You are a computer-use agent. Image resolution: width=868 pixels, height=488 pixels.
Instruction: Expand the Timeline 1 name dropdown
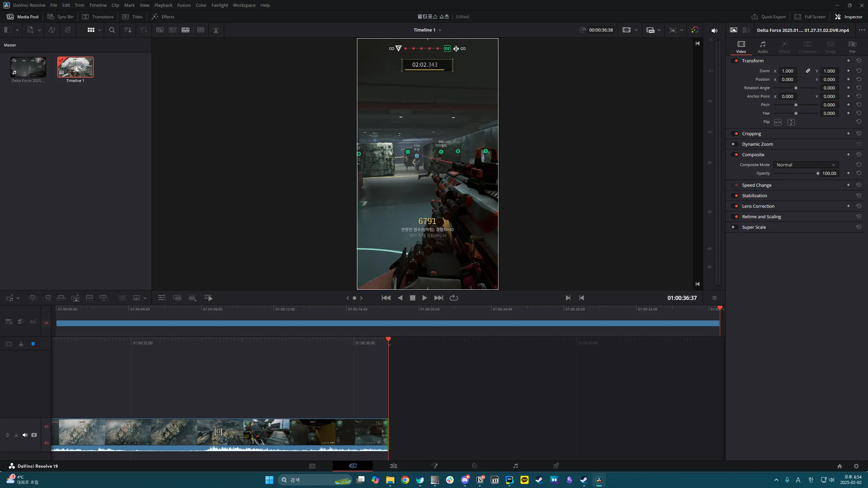click(x=440, y=30)
